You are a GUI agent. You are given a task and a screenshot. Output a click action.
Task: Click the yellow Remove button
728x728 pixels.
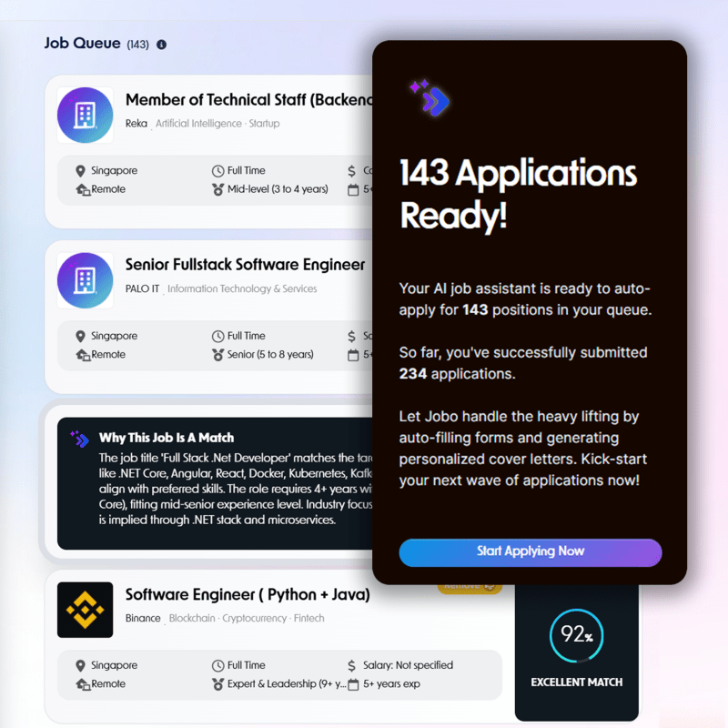[469, 589]
